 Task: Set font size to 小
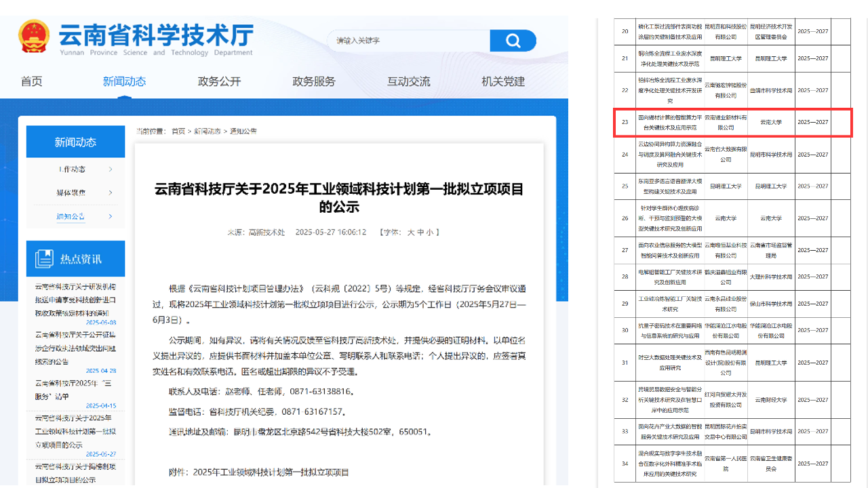tap(430, 232)
